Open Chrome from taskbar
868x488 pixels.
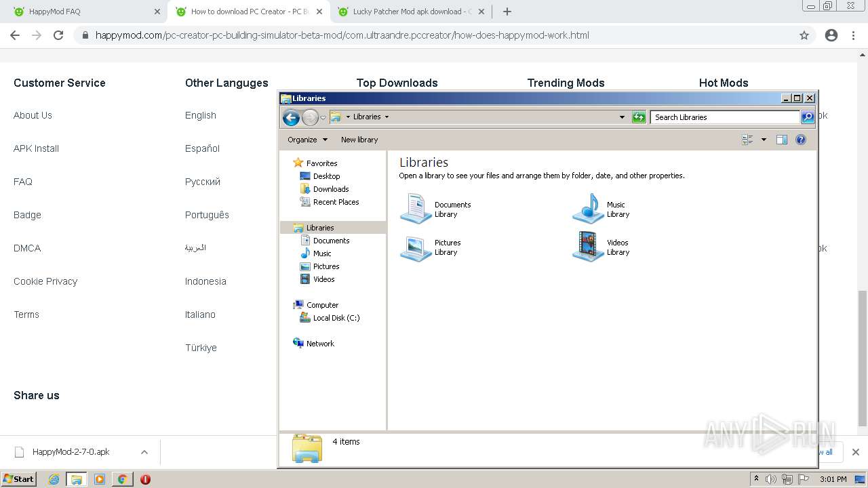tap(122, 479)
